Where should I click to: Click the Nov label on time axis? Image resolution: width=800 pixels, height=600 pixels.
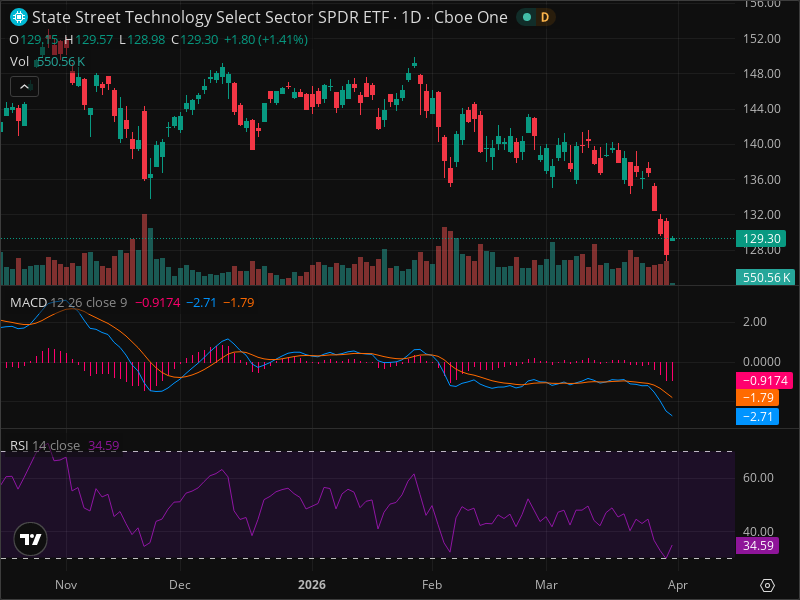tap(66, 585)
